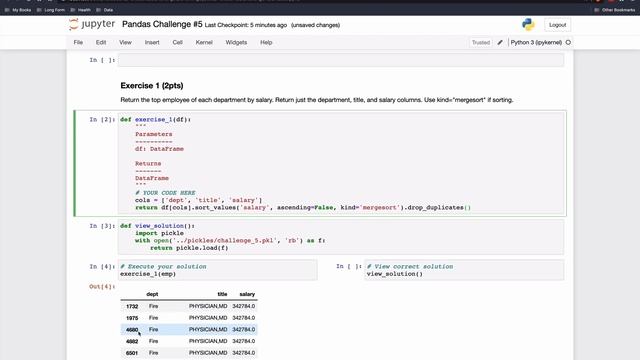Click row index 1975 in output
Screen dimensions: 640x360
click(x=132, y=318)
